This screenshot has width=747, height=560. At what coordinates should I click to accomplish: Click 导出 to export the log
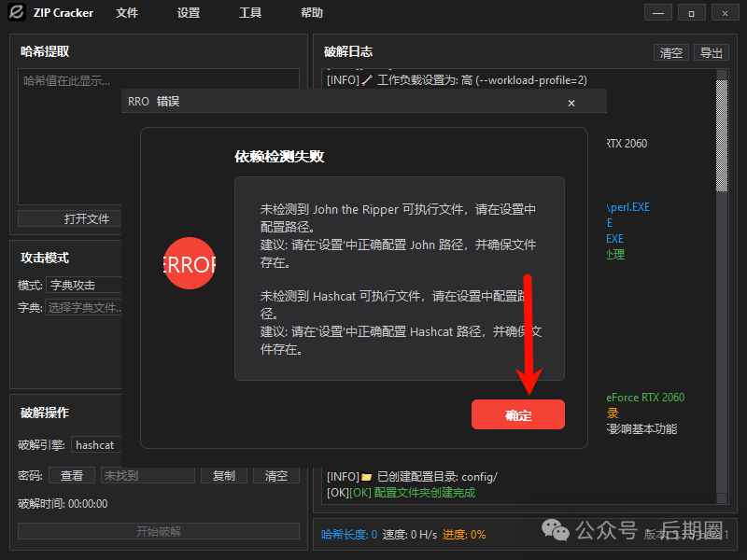[711, 52]
